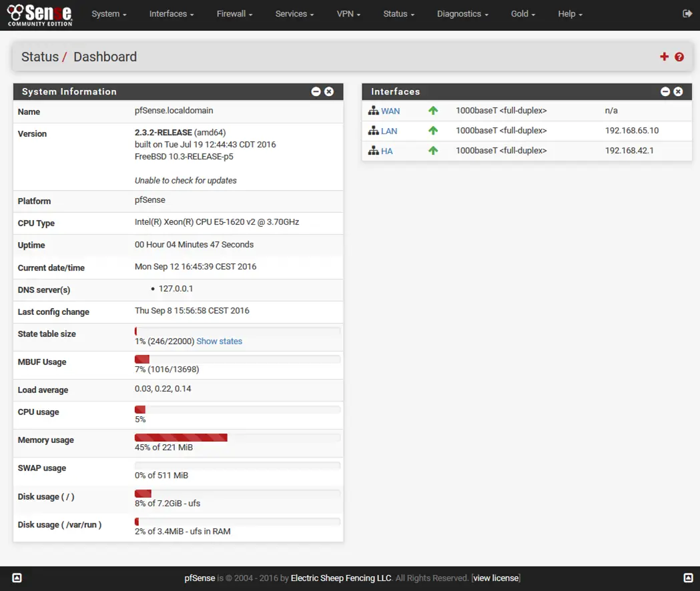This screenshot has width=700, height=591.
Task: Click load average values 0.03, 0.22, 0.14
Action: click(163, 388)
